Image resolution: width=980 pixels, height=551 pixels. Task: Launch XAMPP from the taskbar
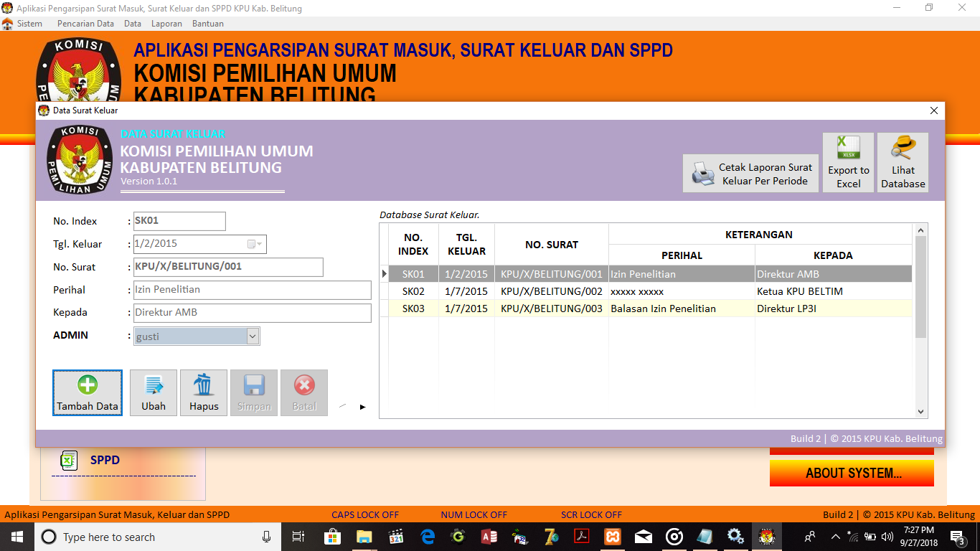pyautogui.click(x=611, y=537)
